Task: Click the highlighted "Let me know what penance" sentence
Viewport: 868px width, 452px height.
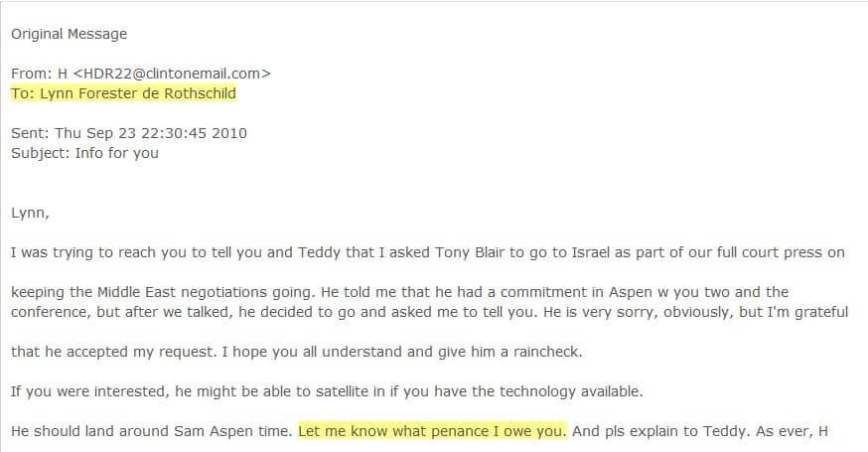Action: pos(432,431)
